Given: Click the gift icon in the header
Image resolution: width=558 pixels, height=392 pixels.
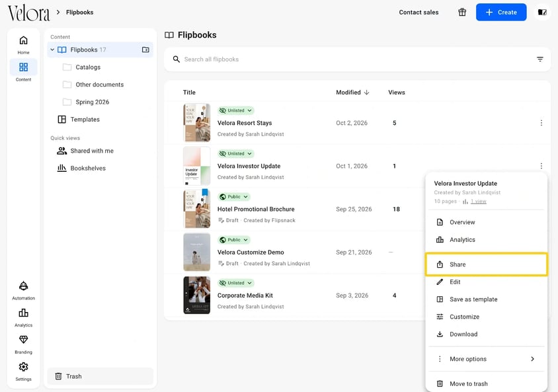Looking at the screenshot, I should point(462,12).
